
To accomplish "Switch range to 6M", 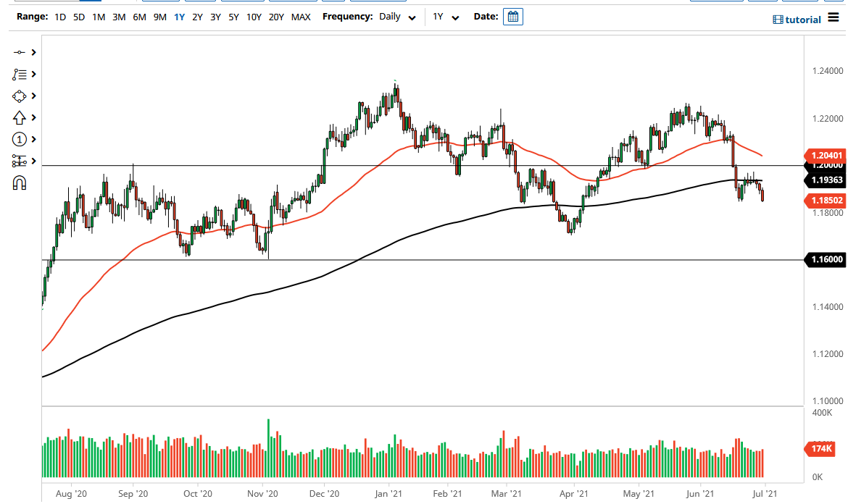I will point(139,17).
